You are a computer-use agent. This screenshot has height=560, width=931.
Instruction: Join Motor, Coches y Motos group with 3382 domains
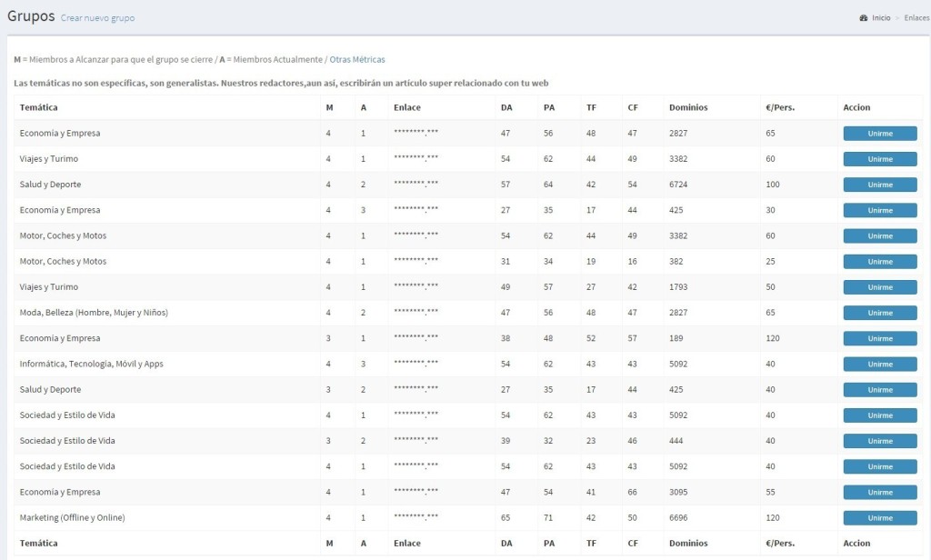880,235
